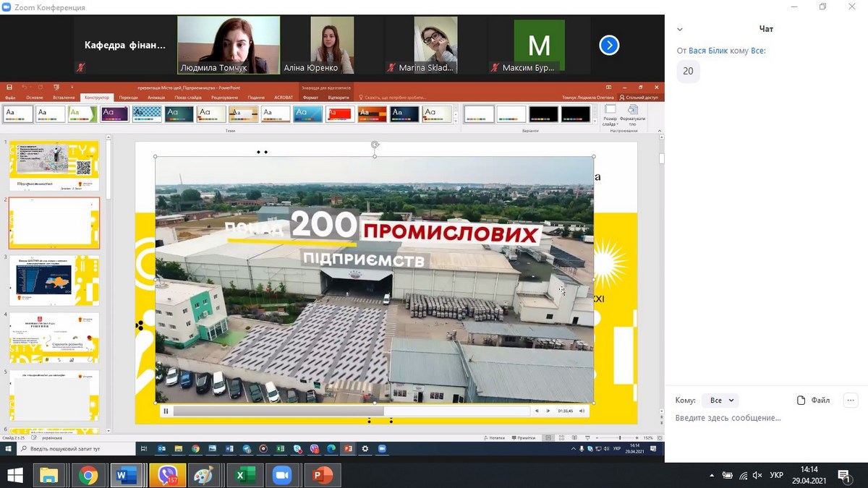
Task: Open Zoom app icon in taskbar
Action: [283, 476]
